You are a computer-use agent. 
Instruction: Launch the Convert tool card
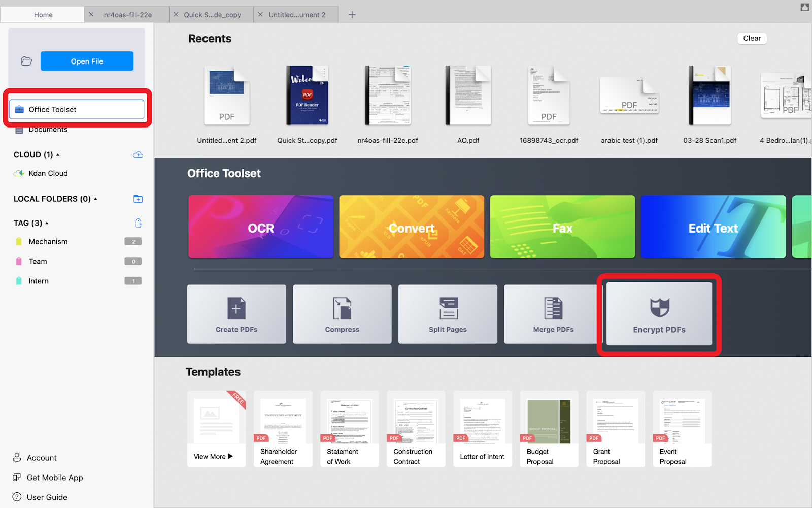[412, 227]
